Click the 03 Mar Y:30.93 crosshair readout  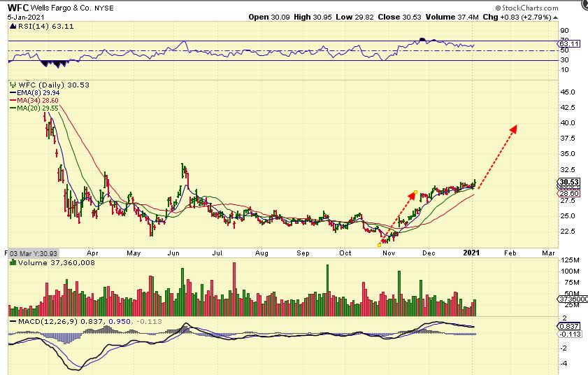coord(33,253)
